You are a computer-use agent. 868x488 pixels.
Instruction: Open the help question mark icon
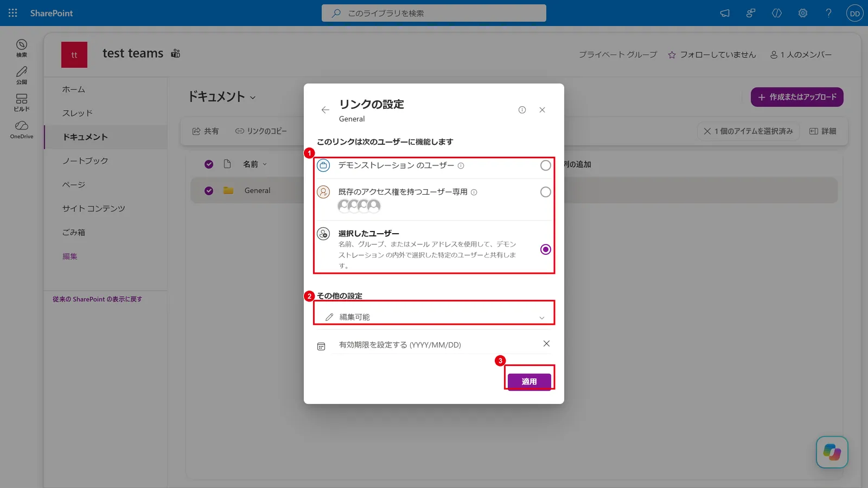[x=829, y=13]
